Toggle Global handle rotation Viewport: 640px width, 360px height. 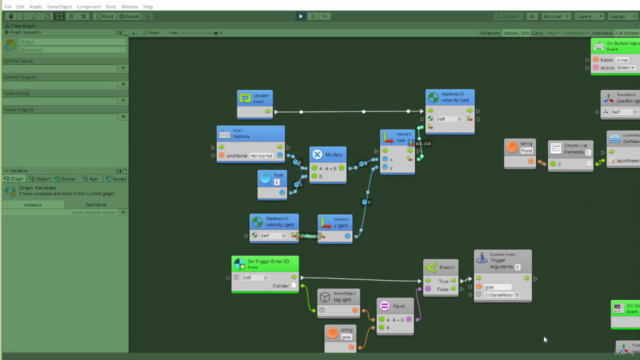point(129,16)
